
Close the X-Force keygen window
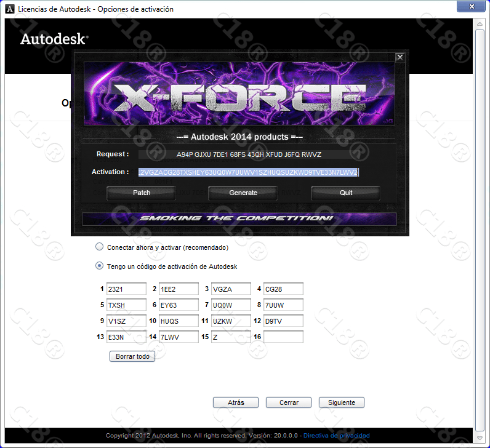tap(400, 57)
